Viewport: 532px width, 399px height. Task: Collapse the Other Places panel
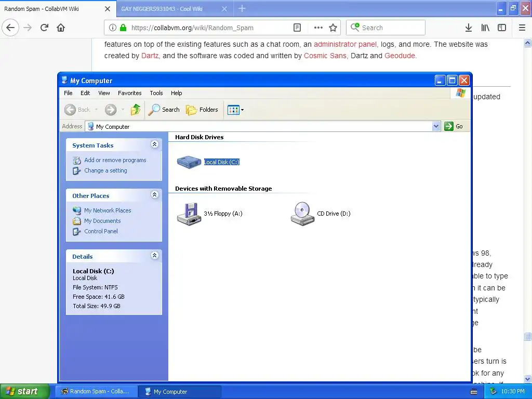tap(154, 194)
